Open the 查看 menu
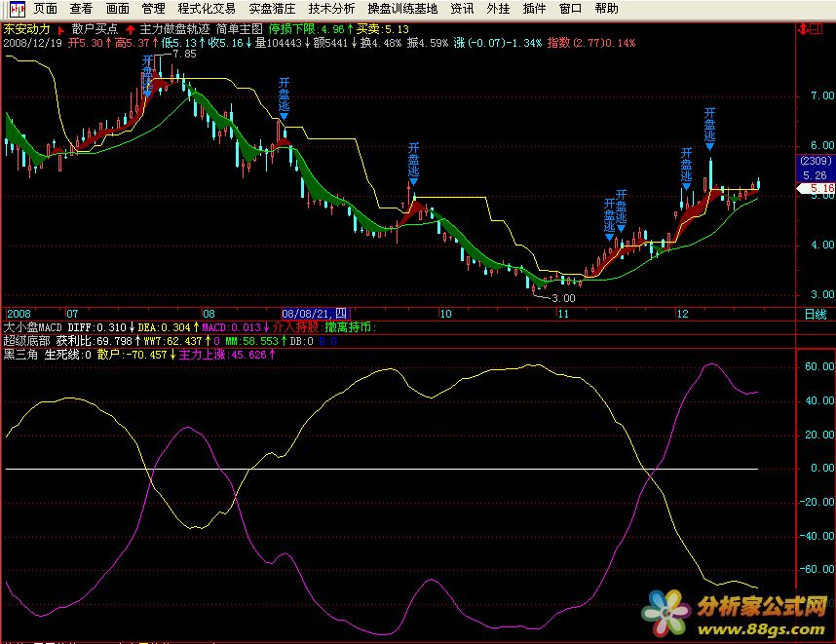This screenshot has height=644, width=836. point(81,9)
